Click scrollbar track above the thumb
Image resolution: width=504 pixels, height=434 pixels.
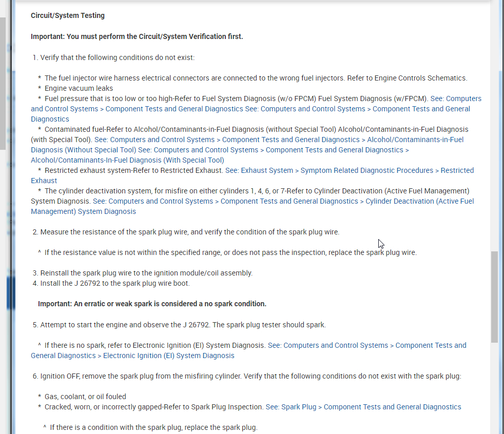pyautogui.click(x=494, y=154)
